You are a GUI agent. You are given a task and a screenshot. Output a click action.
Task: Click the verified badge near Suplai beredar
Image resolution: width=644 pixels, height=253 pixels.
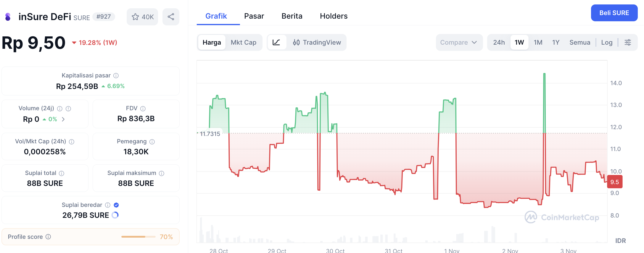[116, 205]
